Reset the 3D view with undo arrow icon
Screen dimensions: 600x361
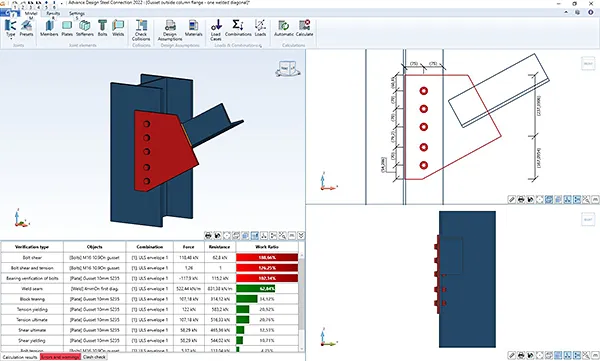point(217,235)
